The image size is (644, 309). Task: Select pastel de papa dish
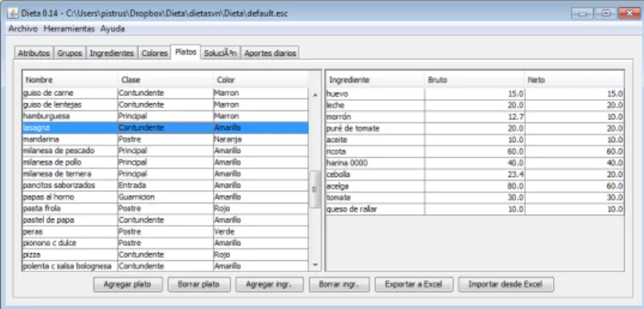coord(165,220)
